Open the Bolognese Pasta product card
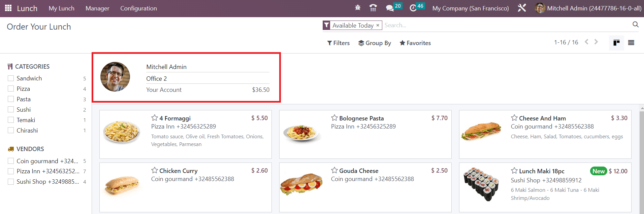The width and height of the screenshot is (644, 214). tap(365, 134)
